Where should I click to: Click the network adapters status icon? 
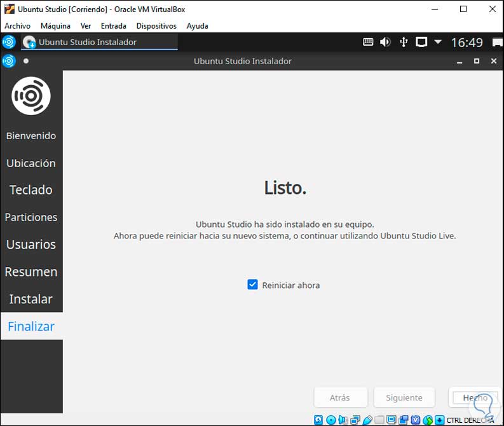coord(355,420)
